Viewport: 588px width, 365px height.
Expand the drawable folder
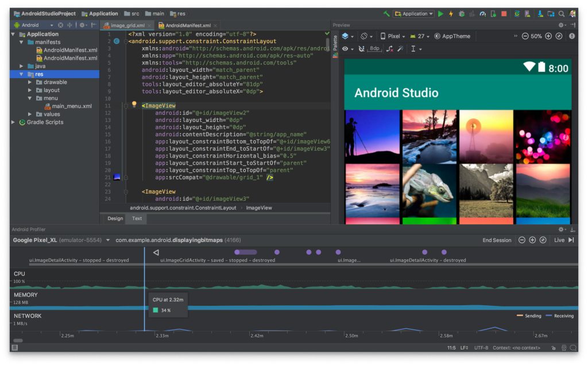click(x=30, y=82)
